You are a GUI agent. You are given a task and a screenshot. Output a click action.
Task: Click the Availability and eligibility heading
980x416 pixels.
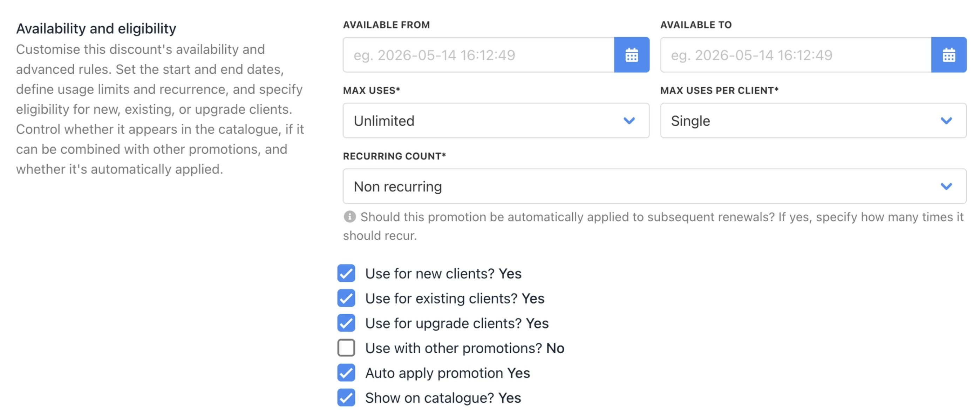tap(96, 28)
